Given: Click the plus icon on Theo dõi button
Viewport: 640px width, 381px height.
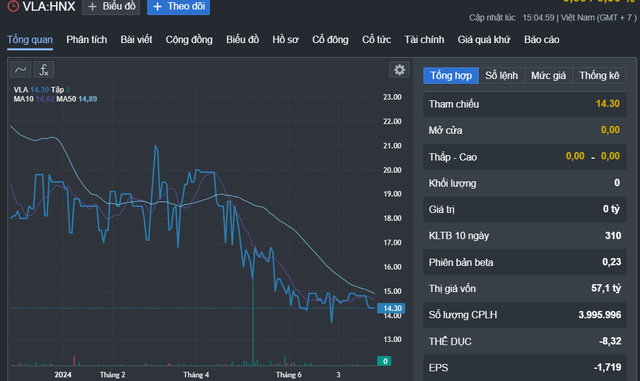Looking at the screenshot, I should [158, 7].
